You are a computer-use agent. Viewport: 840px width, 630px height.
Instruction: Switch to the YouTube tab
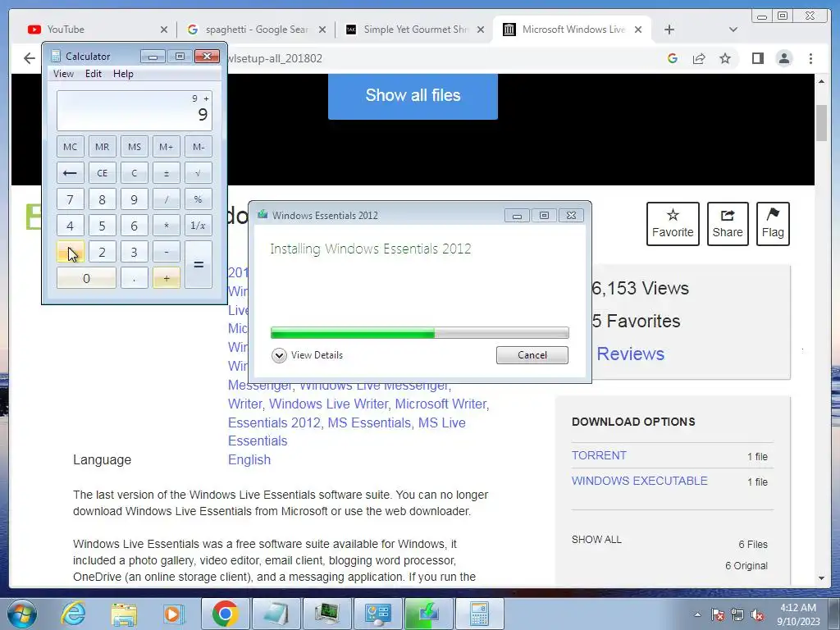(97, 30)
